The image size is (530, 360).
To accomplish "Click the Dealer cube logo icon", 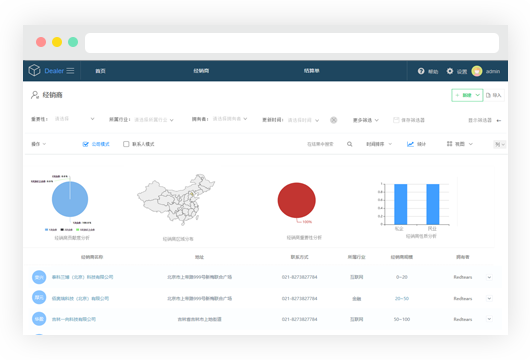I will (x=34, y=70).
